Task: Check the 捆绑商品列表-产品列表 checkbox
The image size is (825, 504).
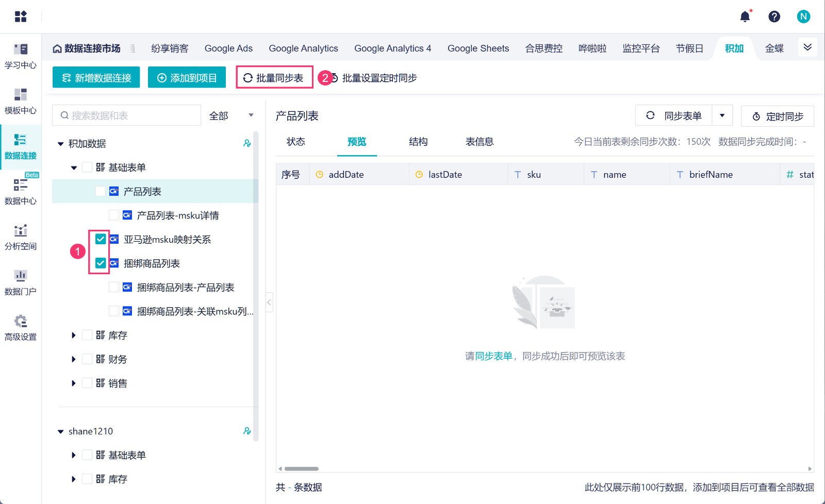Action: click(114, 287)
